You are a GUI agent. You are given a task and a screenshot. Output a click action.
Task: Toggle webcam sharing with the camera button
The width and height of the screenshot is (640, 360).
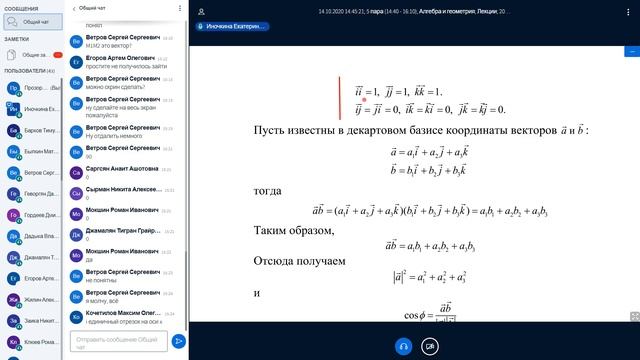tap(430, 347)
